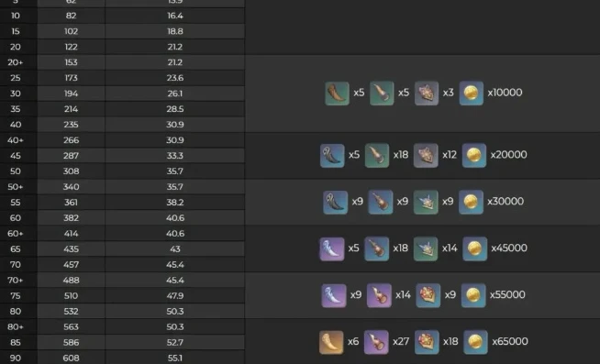
Task: Click the 20+ ascension level cell
Action: coord(16,62)
